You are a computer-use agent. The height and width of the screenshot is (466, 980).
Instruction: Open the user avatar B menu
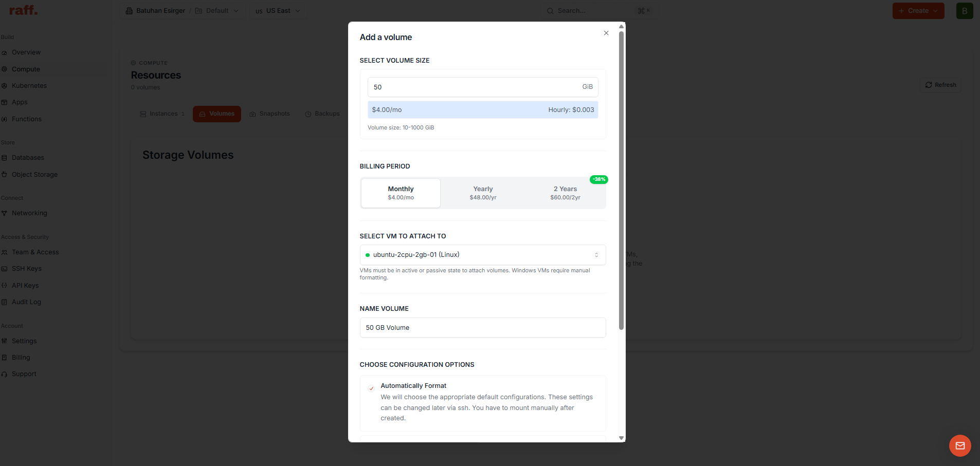tap(965, 11)
